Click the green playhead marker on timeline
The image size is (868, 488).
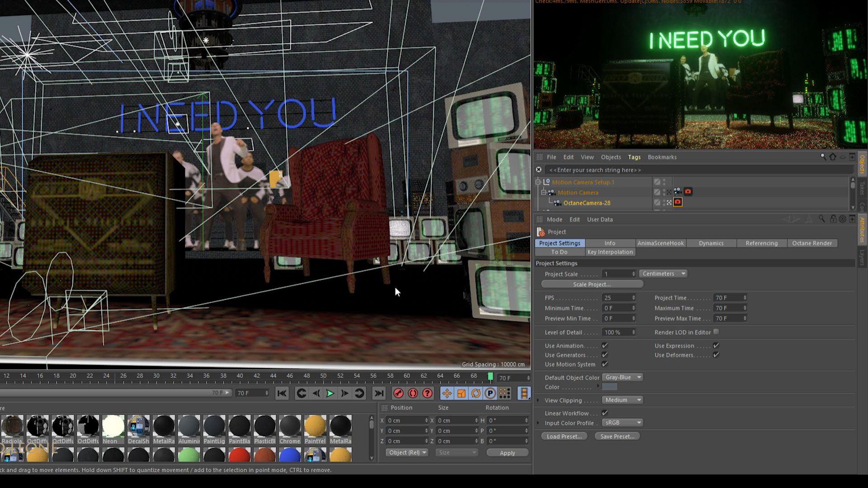(x=490, y=376)
